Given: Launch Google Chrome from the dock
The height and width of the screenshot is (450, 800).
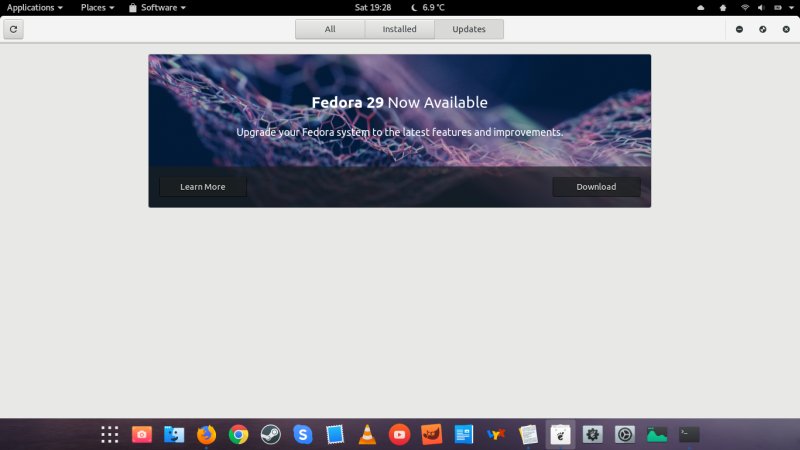Looking at the screenshot, I should click(x=238, y=435).
